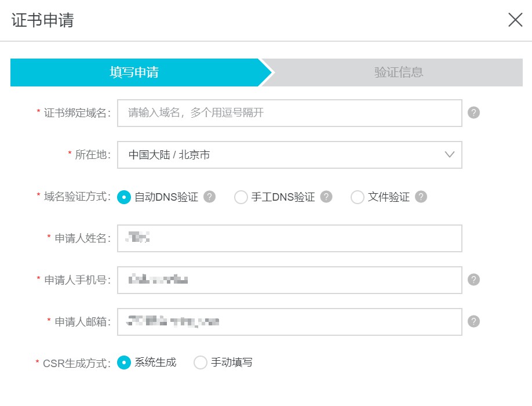The width and height of the screenshot is (532, 406).
Task: Click the chevron arrow in 所在地 selector
Action: pyautogui.click(x=449, y=155)
